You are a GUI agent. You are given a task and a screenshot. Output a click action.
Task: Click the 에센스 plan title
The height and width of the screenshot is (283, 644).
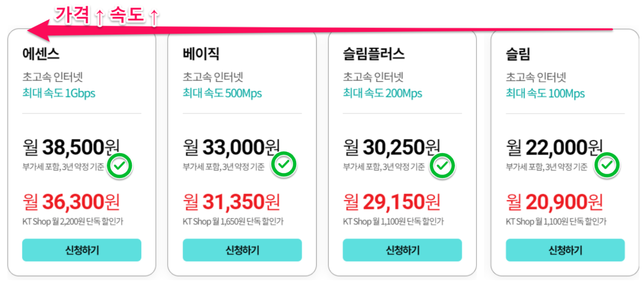pos(41,54)
